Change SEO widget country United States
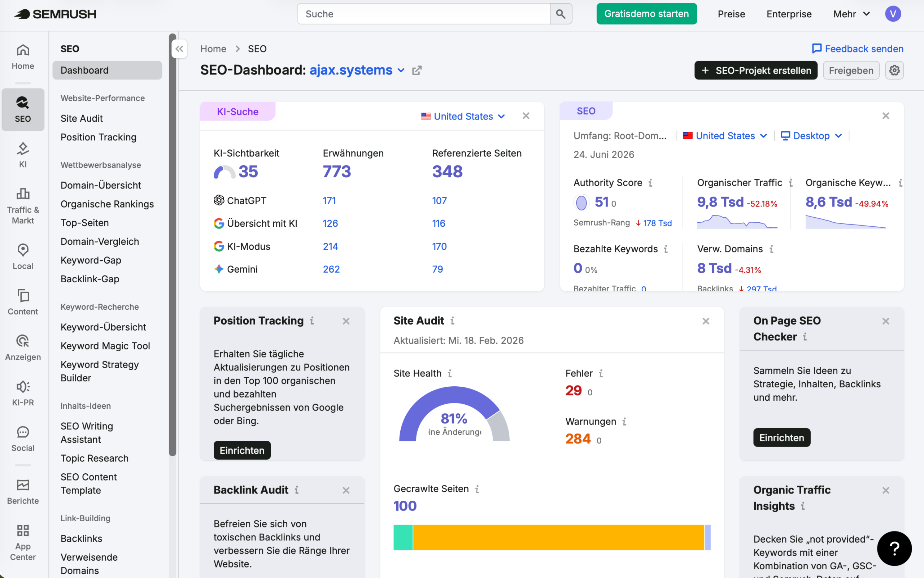Viewport: 924px width, 578px height. pos(725,136)
